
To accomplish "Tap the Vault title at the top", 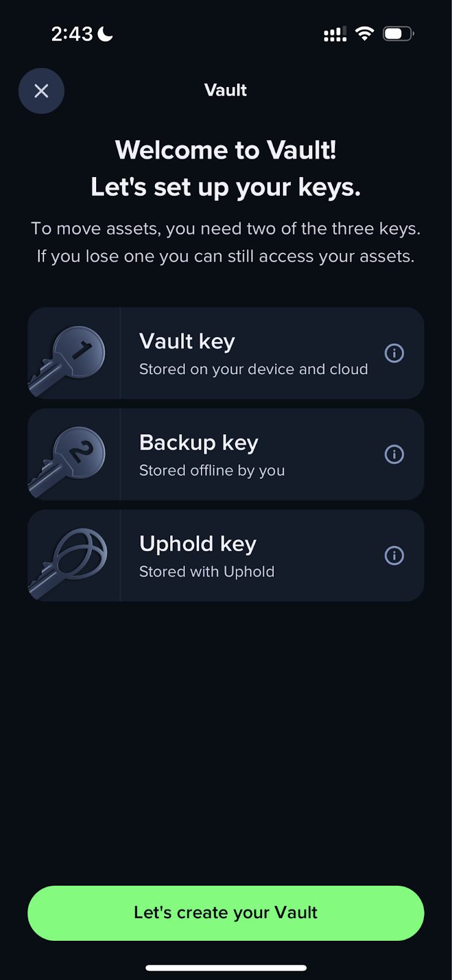I will 225,90.
